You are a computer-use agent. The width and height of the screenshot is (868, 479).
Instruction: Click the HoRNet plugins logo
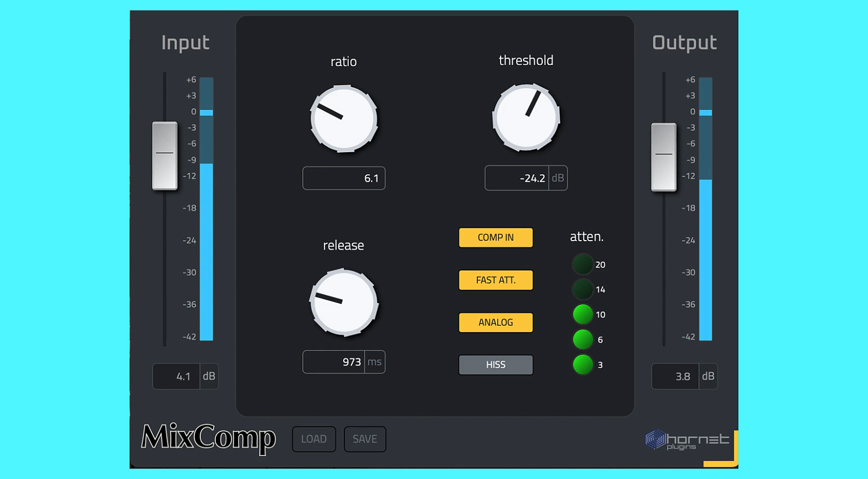(687, 440)
